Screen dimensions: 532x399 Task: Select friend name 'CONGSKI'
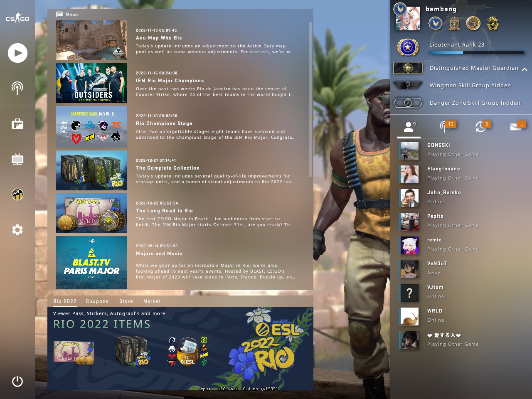tap(438, 145)
